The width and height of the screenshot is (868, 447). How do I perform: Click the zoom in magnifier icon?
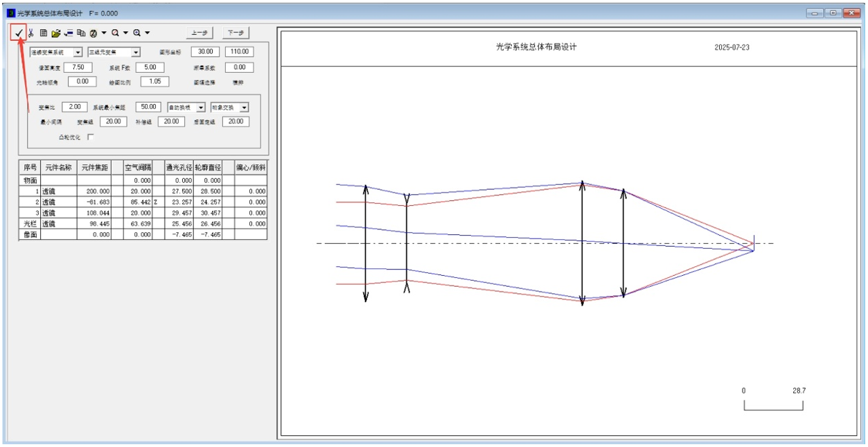pyautogui.click(x=137, y=33)
